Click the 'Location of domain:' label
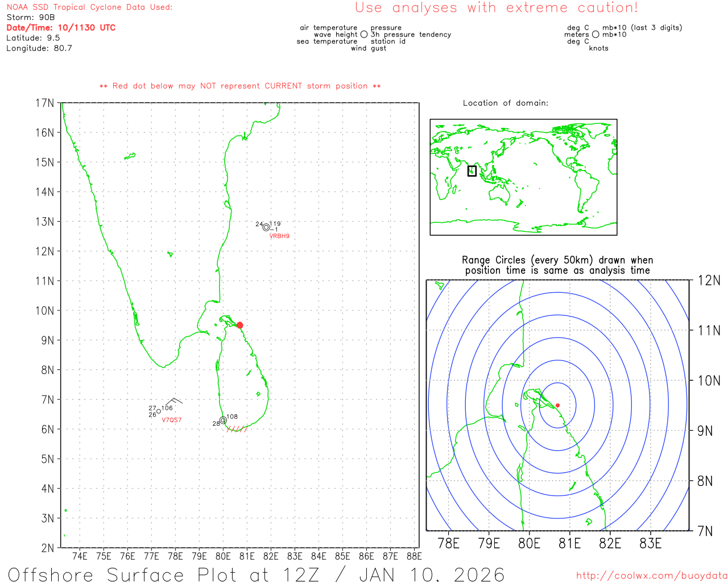 click(505, 103)
